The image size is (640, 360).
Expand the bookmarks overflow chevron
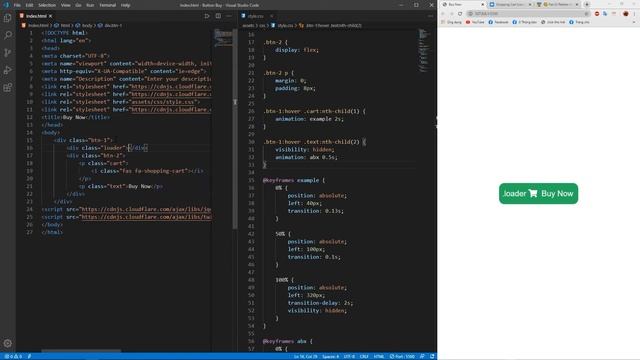pyautogui.click(x=634, y=22)
